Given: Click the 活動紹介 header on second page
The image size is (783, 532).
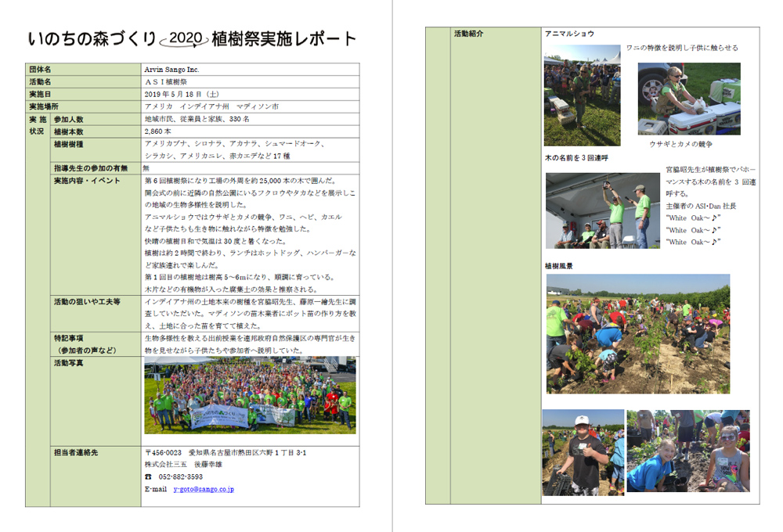Looking at the screenshot, I should pos(469,34).
